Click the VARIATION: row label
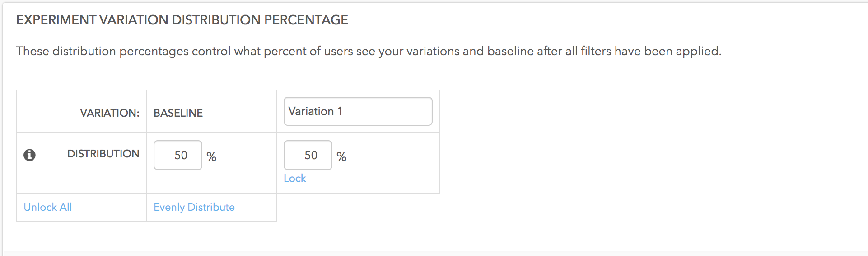 tap(110, 113)
